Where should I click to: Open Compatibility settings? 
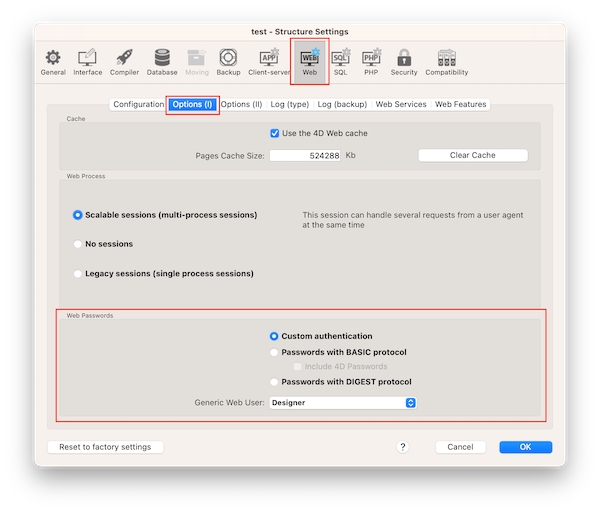pos(446,61)
